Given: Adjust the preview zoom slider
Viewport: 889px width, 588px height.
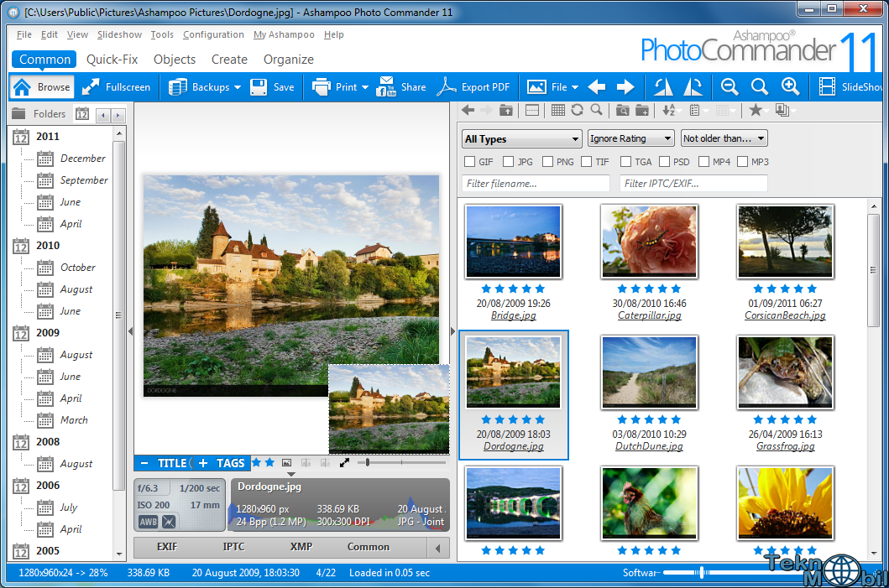Looking at the screenshot, I should pyautogui.click(x=368, y=463).
